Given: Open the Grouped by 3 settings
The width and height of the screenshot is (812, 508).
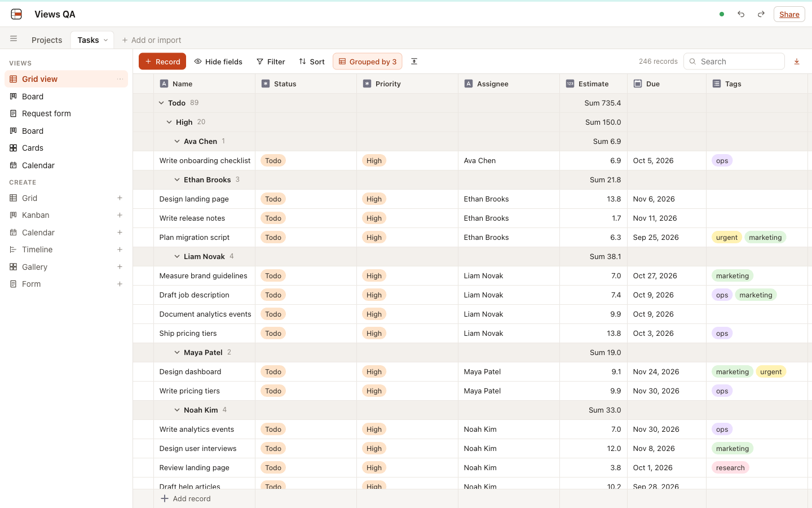Looking at the screenshot, I should pos(368,62).
